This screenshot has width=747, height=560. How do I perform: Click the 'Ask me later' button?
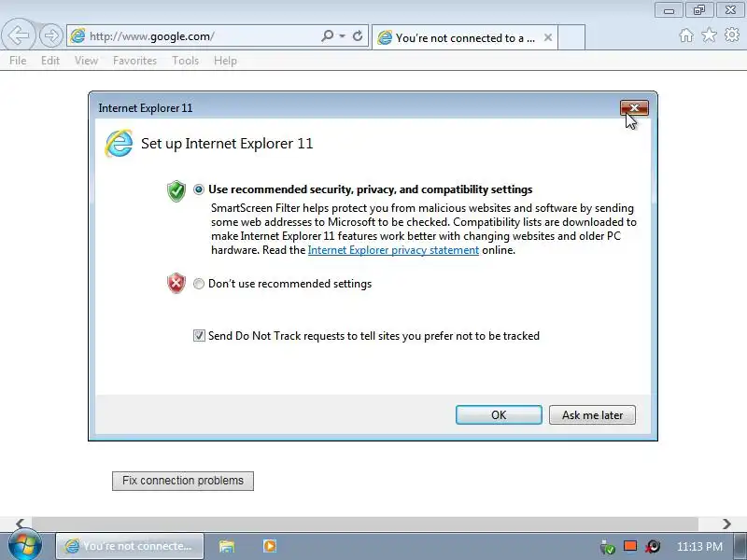coord(592,414)
